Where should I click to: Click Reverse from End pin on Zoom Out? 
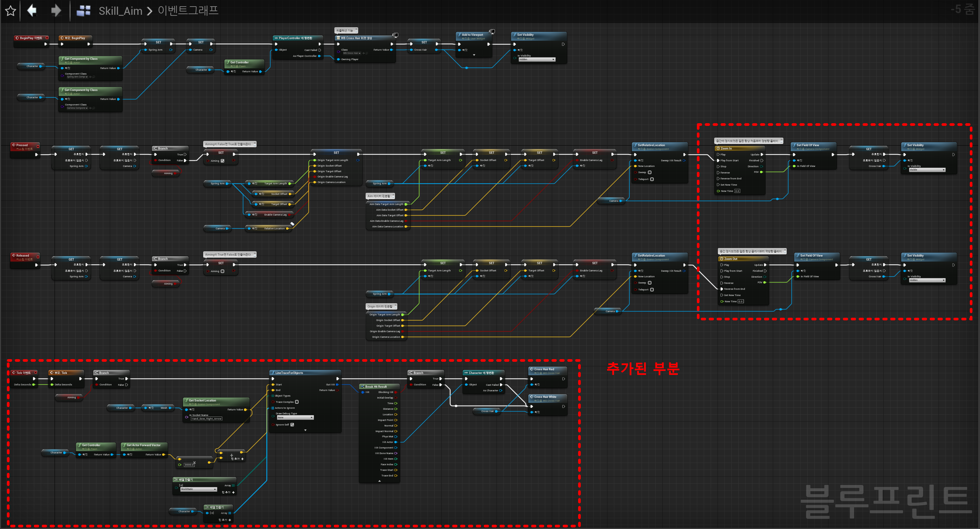722,289
